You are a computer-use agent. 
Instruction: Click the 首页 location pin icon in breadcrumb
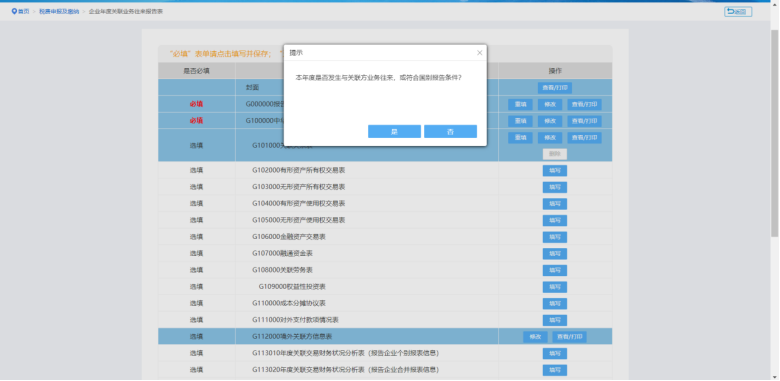click(14, 11)
